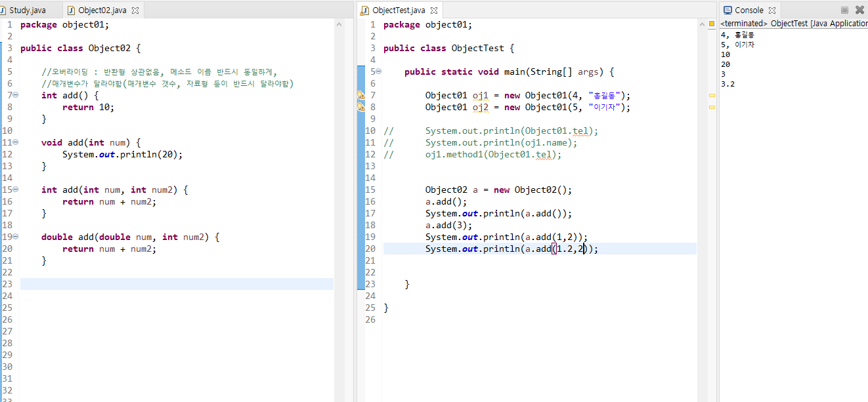The image size is (868, 402).
Task: Collapse the main method fold at line 5
Action: 379,71
